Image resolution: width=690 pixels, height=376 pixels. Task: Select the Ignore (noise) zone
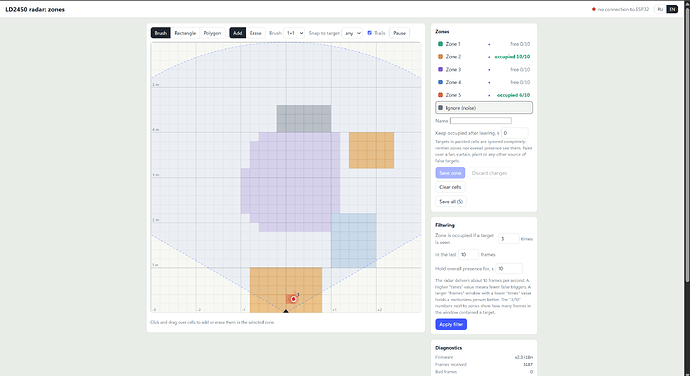tap(484, 108)
